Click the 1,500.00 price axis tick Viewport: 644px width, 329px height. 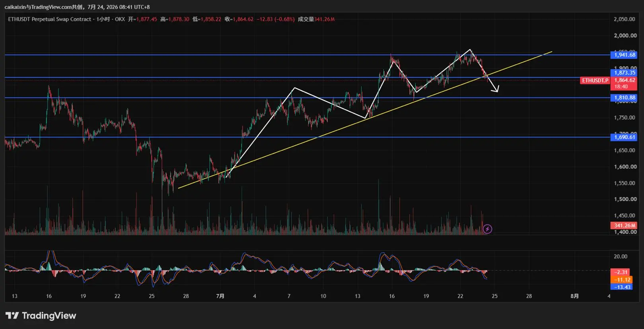[x=625, y=199]
